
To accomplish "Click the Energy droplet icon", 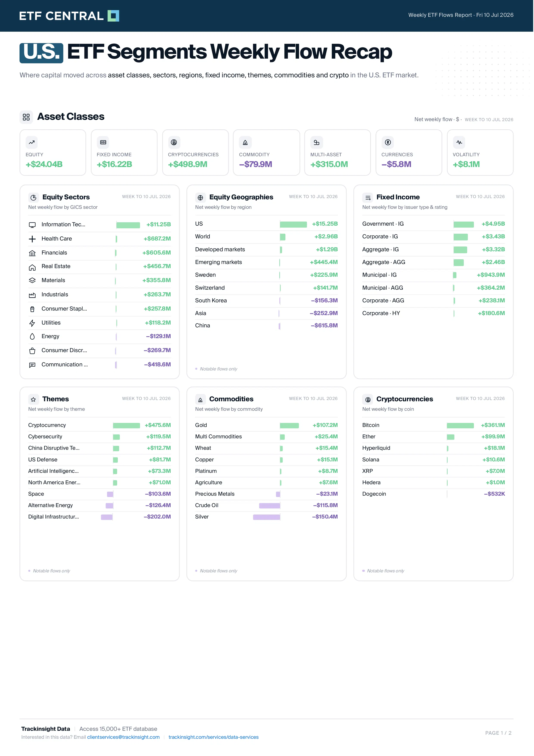I will pyautogui.click(x=32, y=336).
